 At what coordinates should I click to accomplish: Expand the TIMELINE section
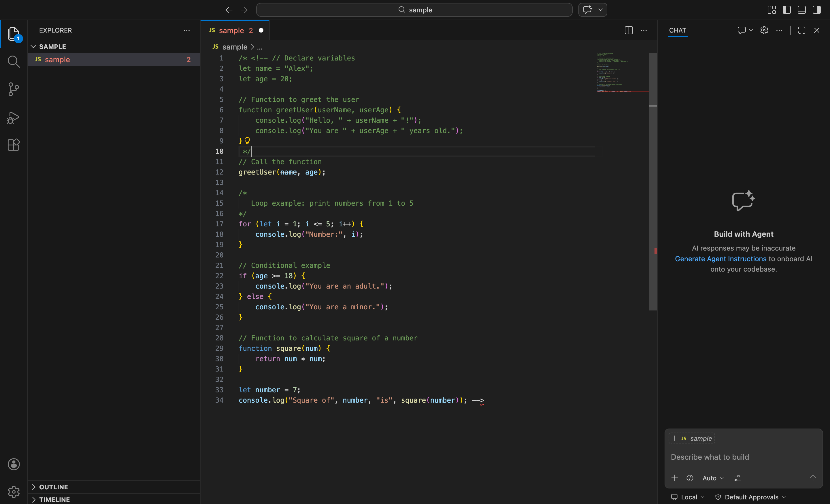click(54, 499)
